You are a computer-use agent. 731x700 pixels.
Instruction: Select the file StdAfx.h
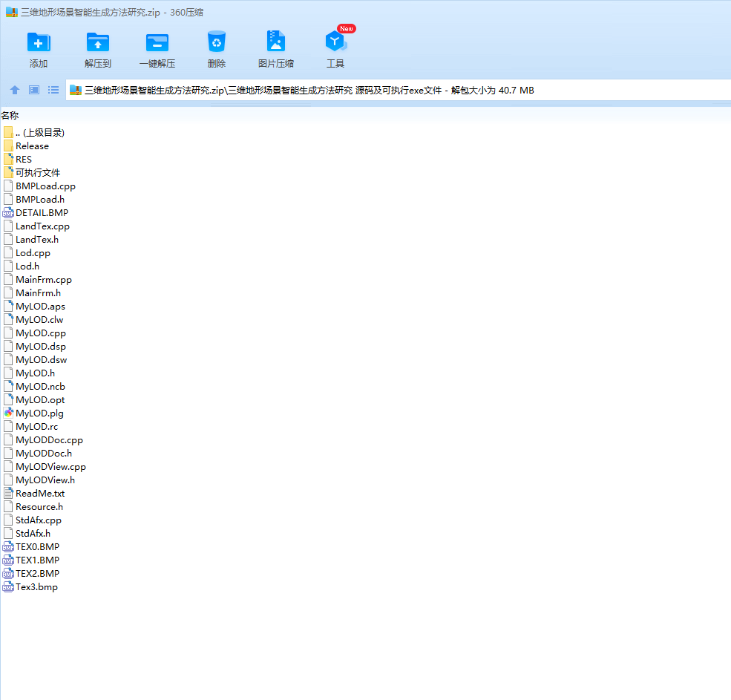pos(27,534)
